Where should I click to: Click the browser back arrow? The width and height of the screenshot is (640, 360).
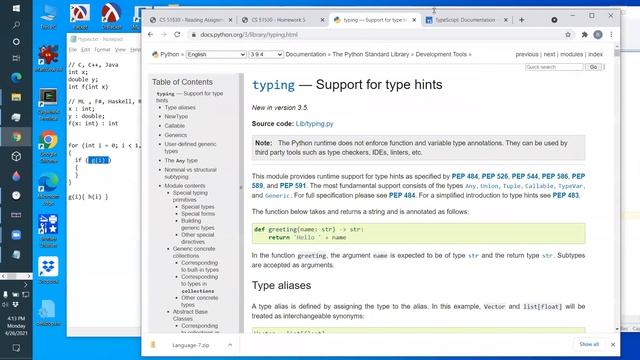151,35
